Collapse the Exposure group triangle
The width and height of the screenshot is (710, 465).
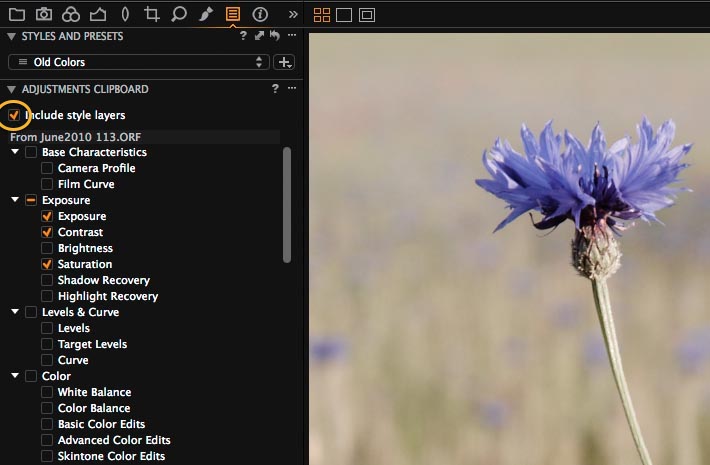point(15,200)
